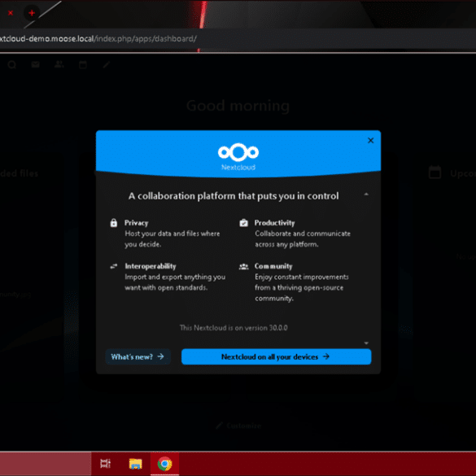Open the Notes pencil icon in header

tap(107, 64)
